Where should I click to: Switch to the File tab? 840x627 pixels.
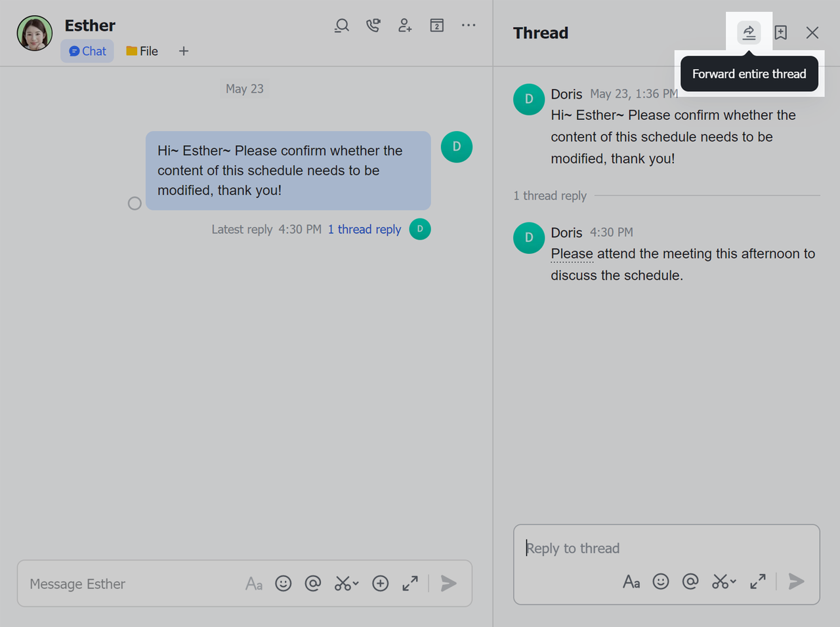[x=142, y=51]
